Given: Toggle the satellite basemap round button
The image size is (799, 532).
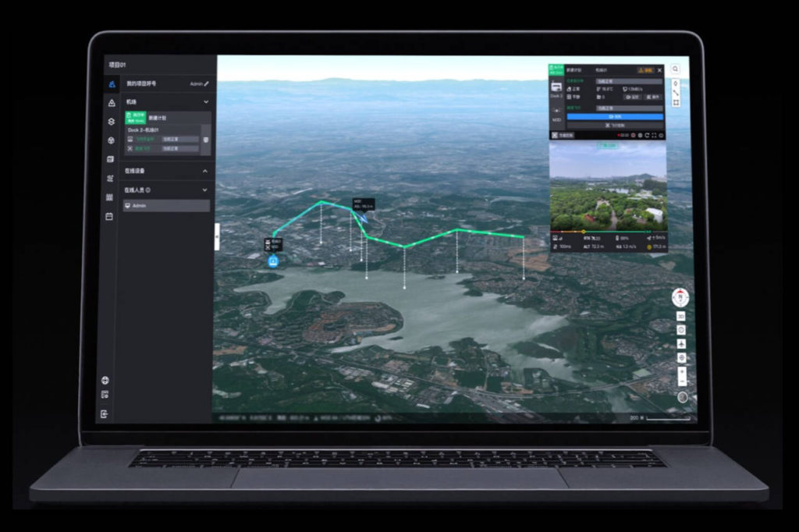Looking at the screenshot, I should [x=683, y=397].
